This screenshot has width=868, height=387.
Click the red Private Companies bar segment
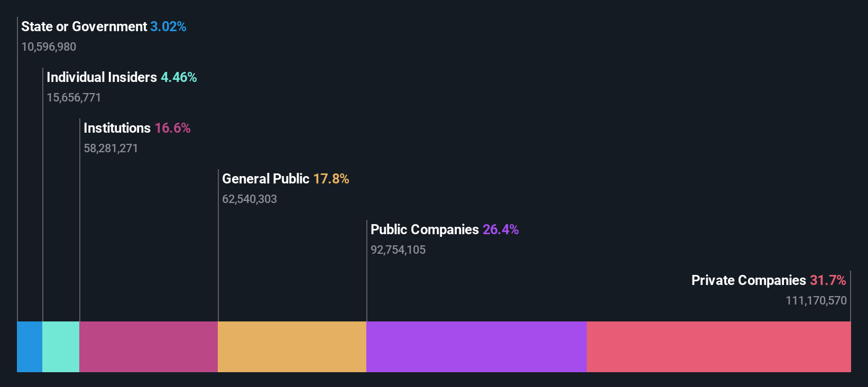718,347
